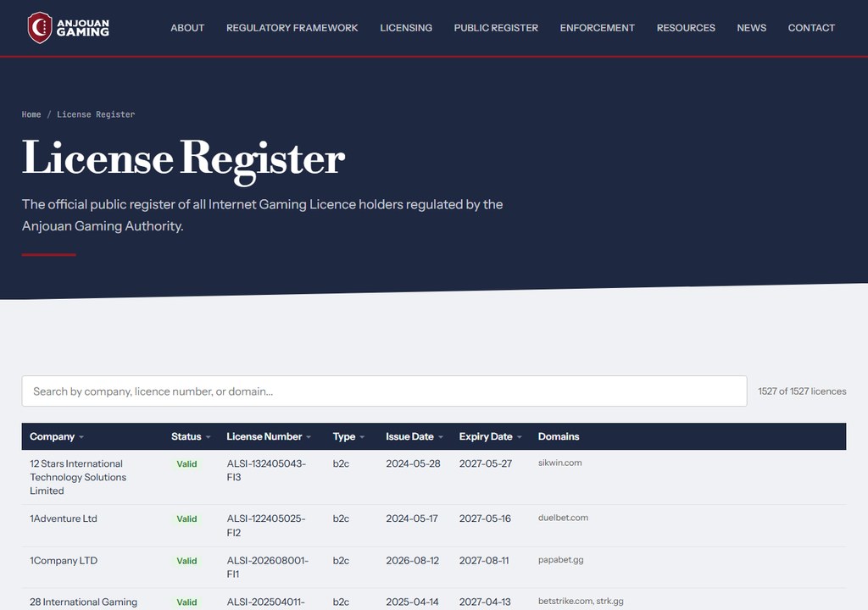Select issue date 2026-08-12

(413, 561)
